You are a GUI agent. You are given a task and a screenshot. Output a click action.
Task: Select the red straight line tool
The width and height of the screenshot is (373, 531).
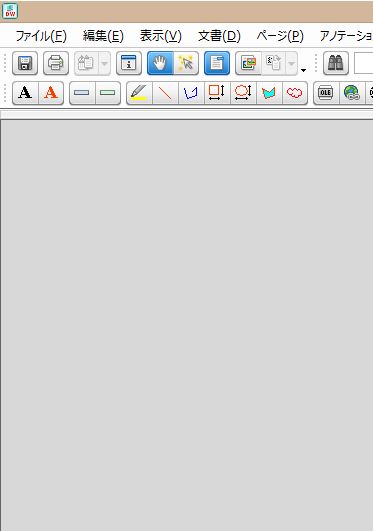pyautogui.click(x=165, y=92)
